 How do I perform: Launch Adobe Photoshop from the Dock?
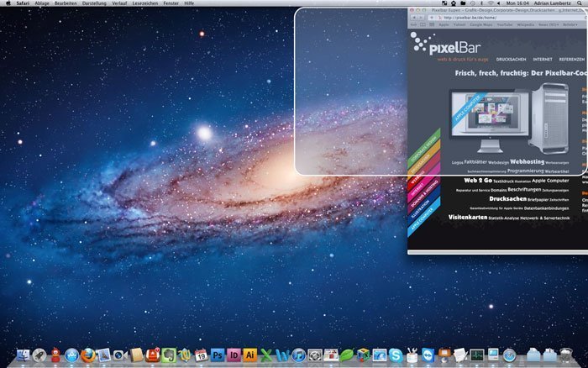218,355
